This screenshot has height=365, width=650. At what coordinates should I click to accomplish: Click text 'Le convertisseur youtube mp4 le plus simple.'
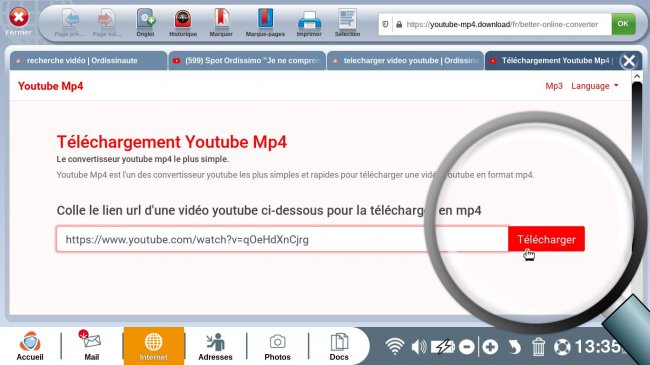click(143, 159)
